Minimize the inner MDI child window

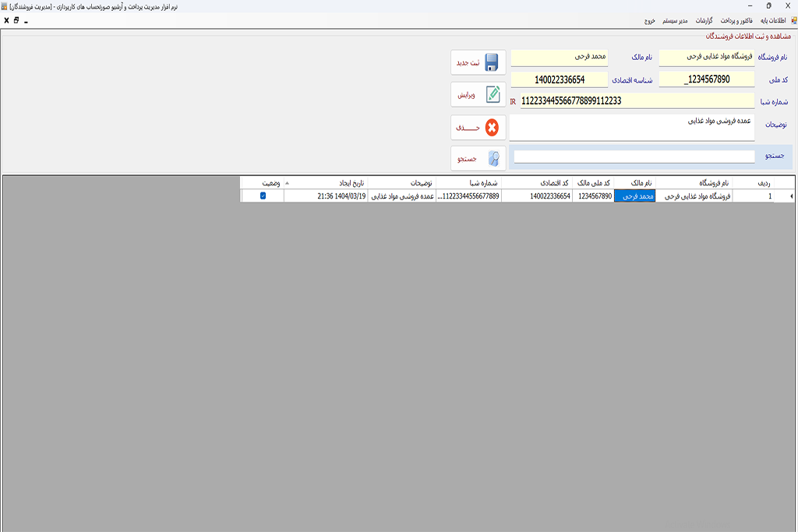[26, 21]
